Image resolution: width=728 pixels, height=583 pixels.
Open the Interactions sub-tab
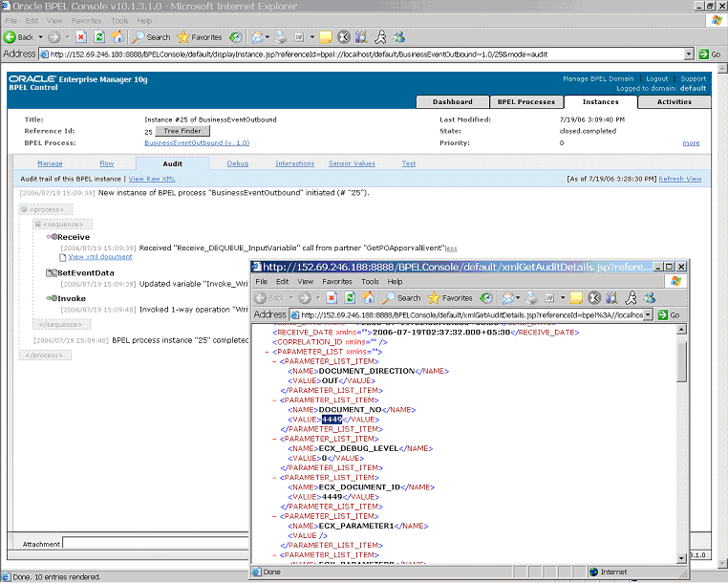click(x=295, y=163)
